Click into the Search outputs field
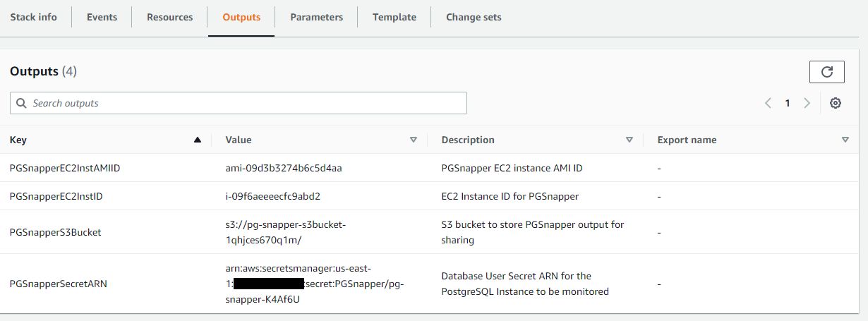The width and height of the screenshot is (868, 321). (x=247, y=103)
